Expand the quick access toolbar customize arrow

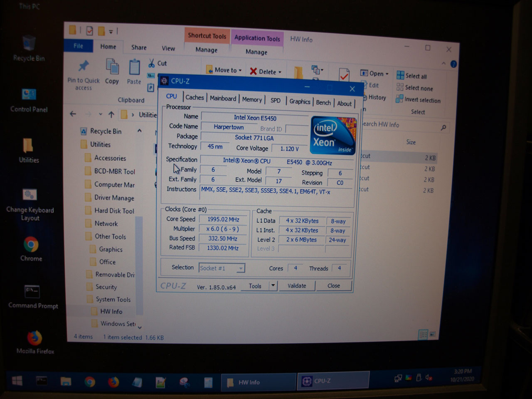point(111,31)
